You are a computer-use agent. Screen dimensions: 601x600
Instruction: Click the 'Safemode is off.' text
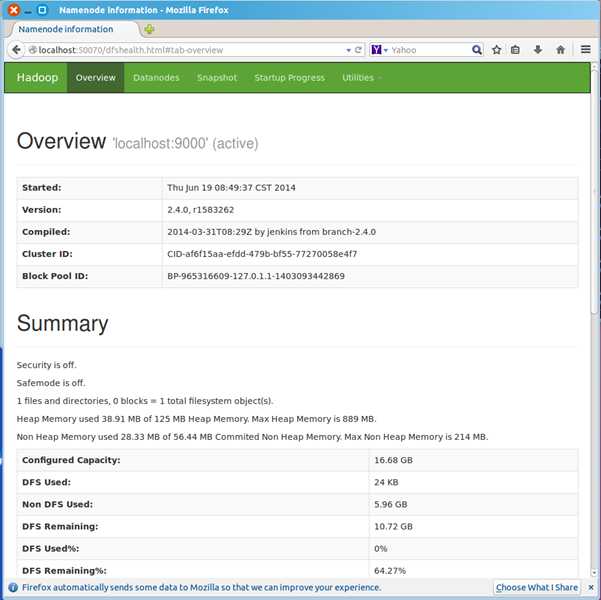tap(51, 383)
